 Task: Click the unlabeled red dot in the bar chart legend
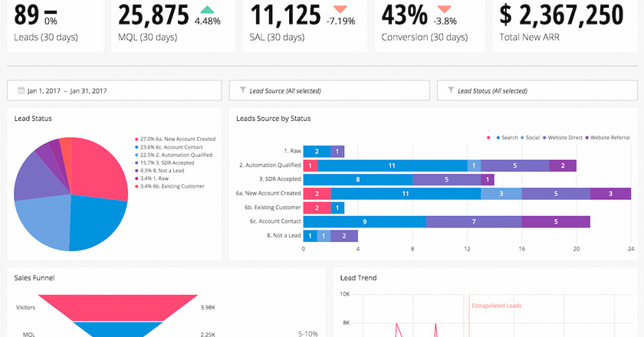click(488, 138)
